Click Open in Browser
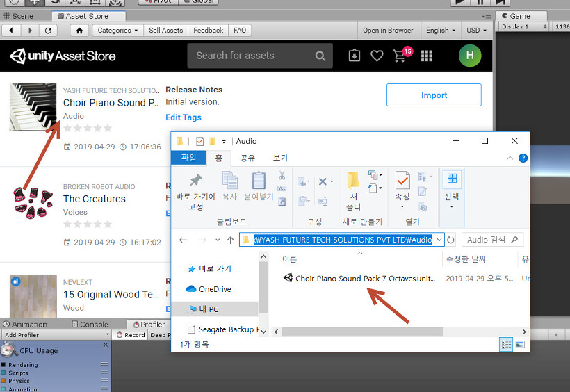The height and width of the screenshot is (392, 570). tap(388, 31)
